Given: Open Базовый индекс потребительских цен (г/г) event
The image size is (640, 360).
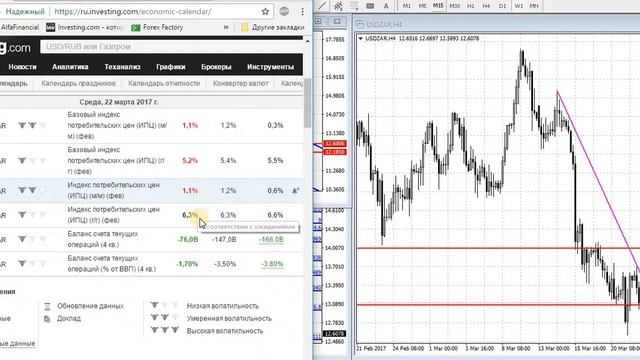Looking at the screenshot, I should click(x=116, y=160).
